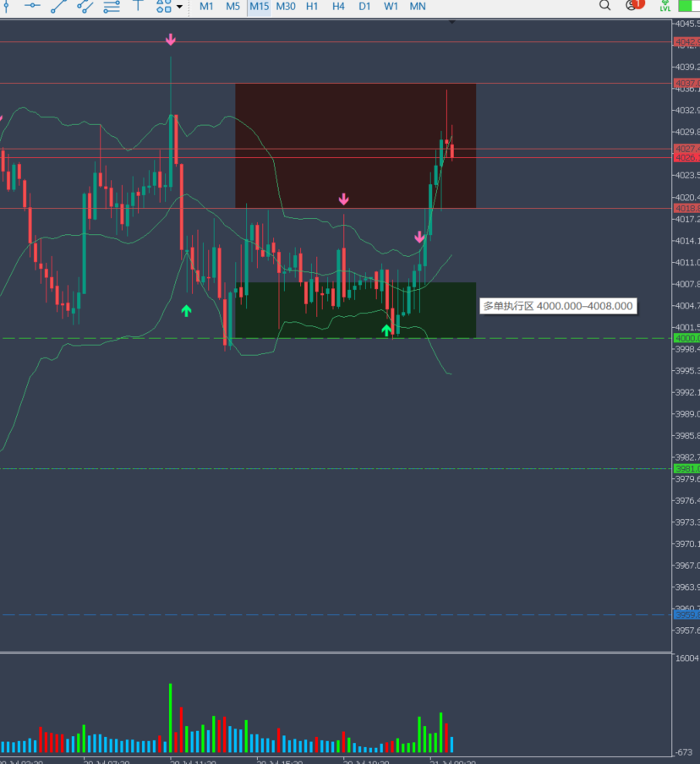Screen dimensions: 700x764
Task: Click the 多单执行区 4000.000–4008.000 label
Action: [558, 306]
